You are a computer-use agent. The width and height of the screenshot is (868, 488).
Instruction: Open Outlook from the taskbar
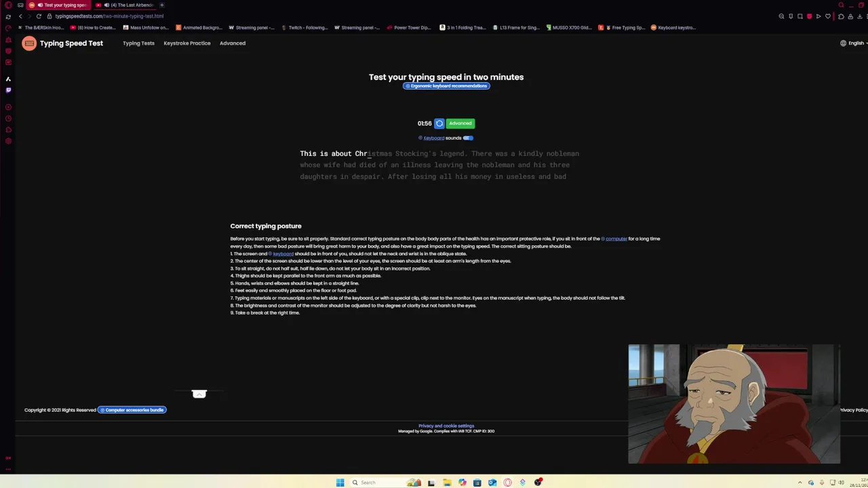(492, 483)
